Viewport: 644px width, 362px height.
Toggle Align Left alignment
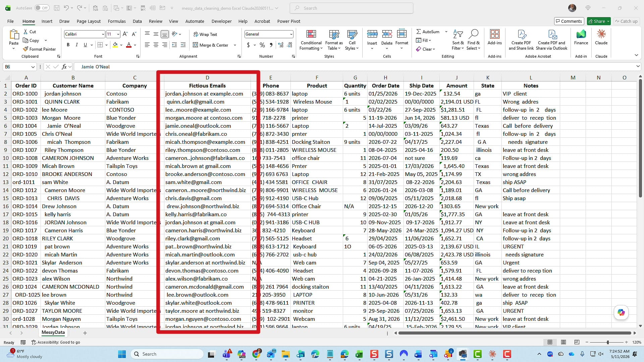click(x=147, y=45)
